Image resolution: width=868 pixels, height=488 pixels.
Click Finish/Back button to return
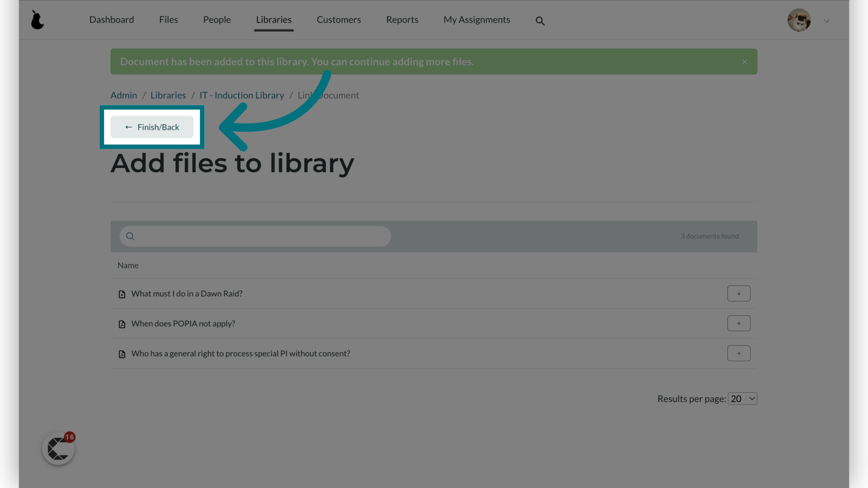[152, 127]
